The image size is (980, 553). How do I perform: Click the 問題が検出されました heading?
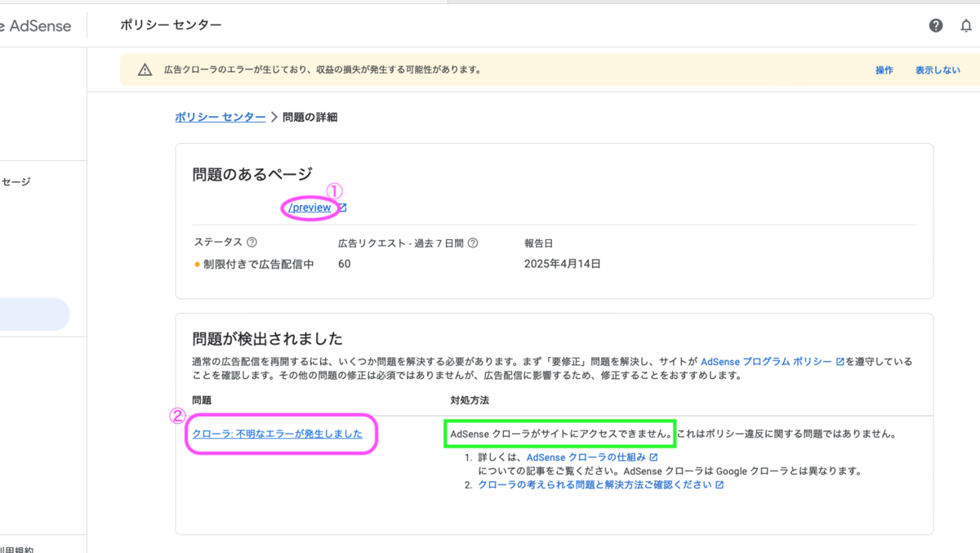click(x=267, y=339)
